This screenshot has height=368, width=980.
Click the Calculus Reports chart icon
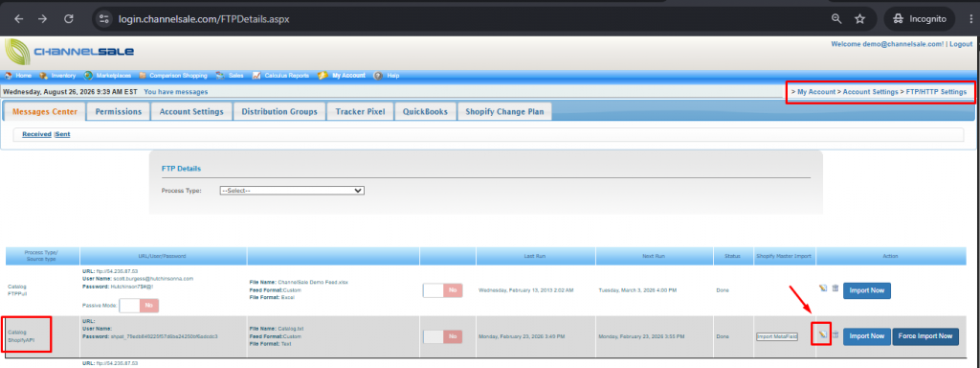click(x=256, y=76)
